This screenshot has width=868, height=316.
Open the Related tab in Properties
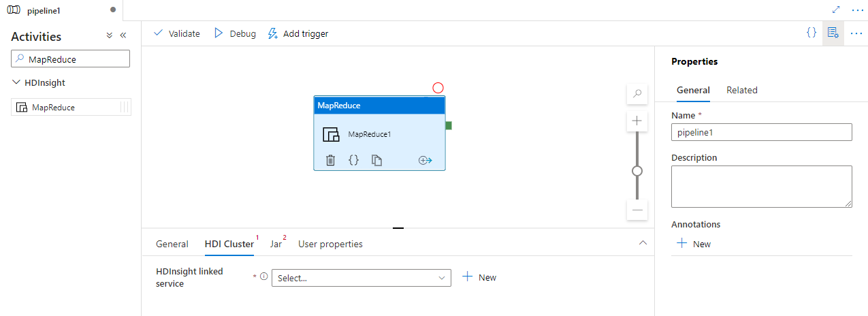pyautogui.click(x=741, y=90)
